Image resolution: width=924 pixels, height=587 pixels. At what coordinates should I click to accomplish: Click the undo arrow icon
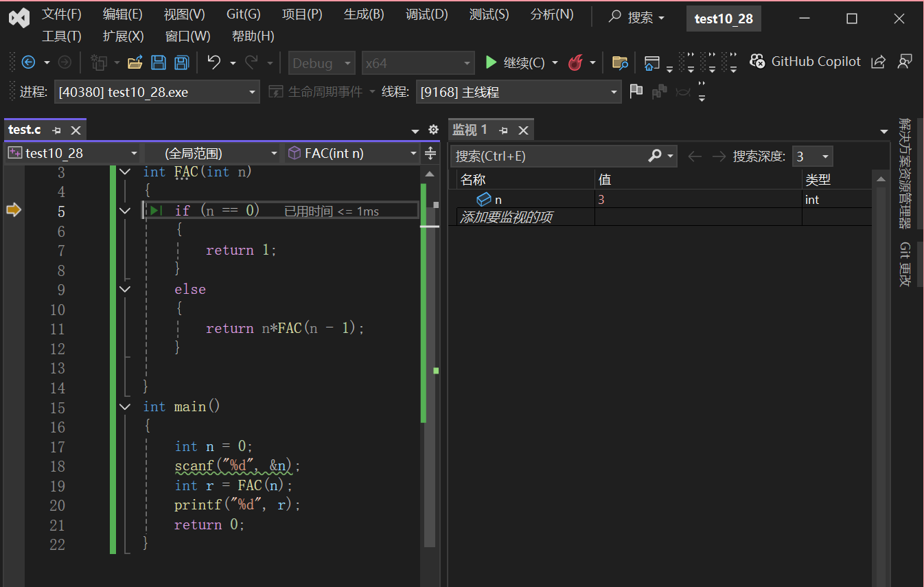point(214,62)
